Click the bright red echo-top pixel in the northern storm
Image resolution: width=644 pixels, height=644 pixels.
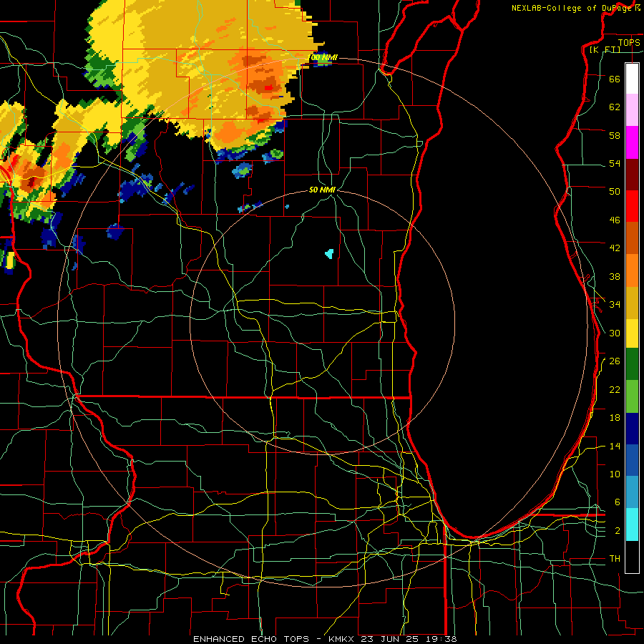(268, 87)
